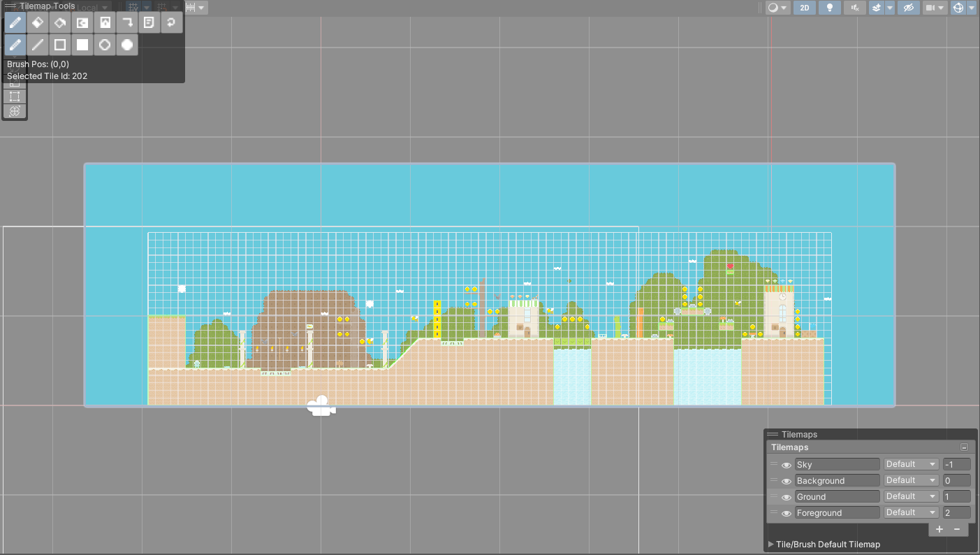Edit the Foreground tilemap name field
This screenshot has height=555, width=980.
[838, 512]
